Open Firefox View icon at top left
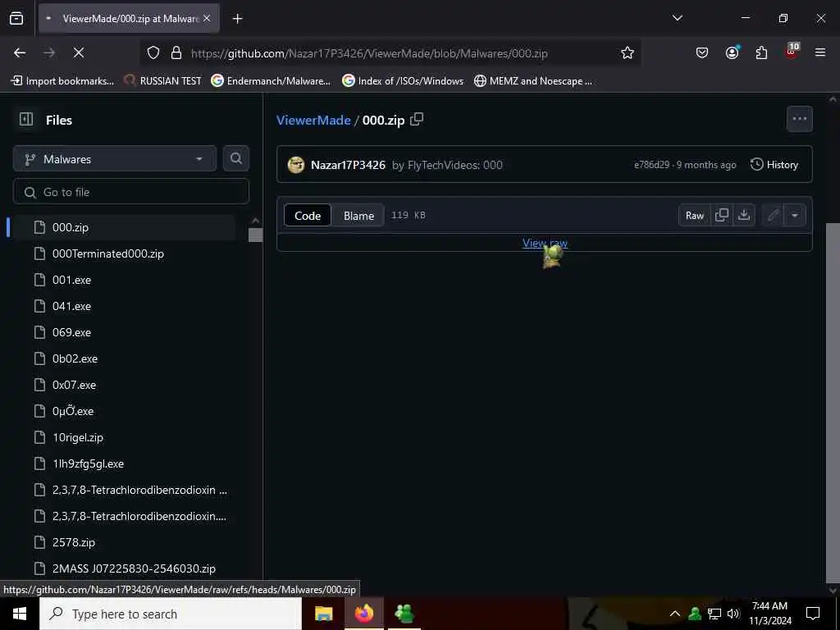This screenshot has width=840, height=630. coord(16,19)
